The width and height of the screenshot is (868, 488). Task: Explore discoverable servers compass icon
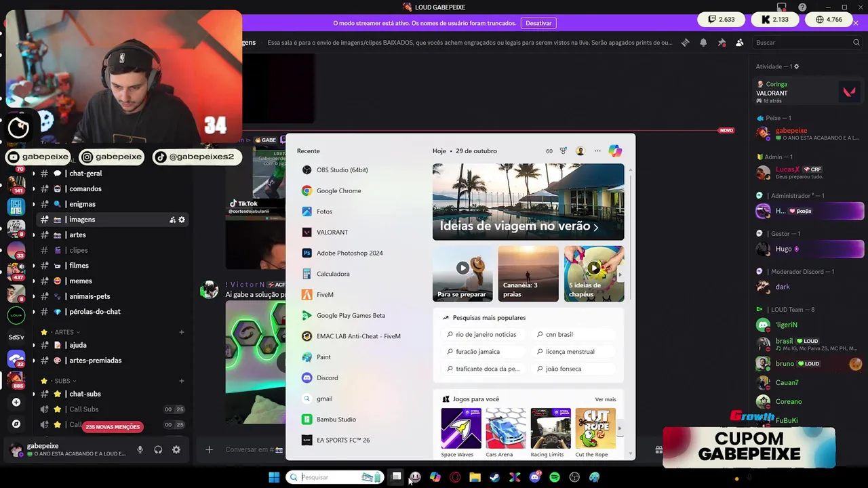click(16, 424)
